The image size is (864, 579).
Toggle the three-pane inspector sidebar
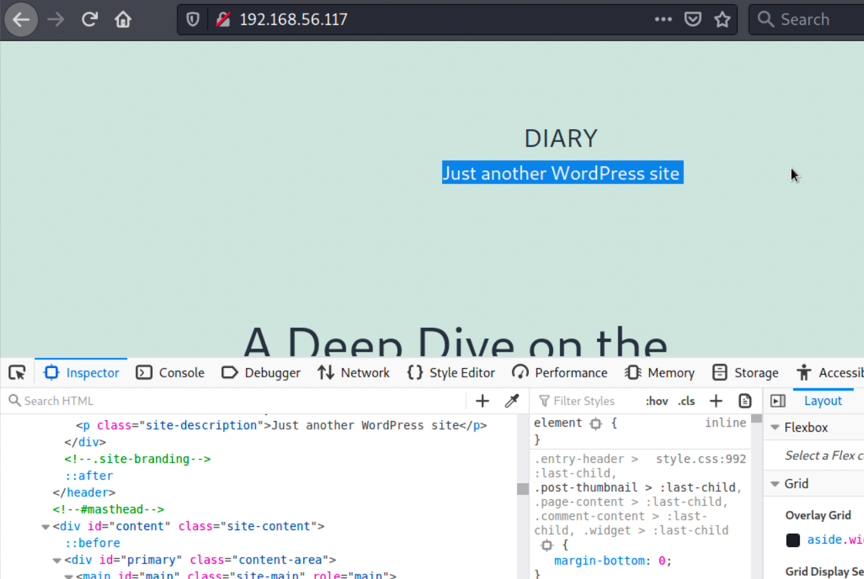(x=778, y=401)
